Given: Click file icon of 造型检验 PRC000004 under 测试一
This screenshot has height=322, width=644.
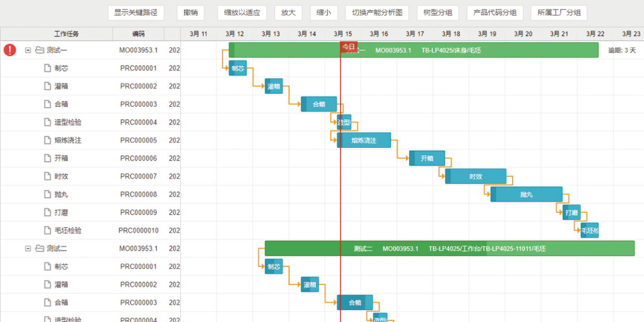Looking at the screenshot, I should (x=47, y=122).
